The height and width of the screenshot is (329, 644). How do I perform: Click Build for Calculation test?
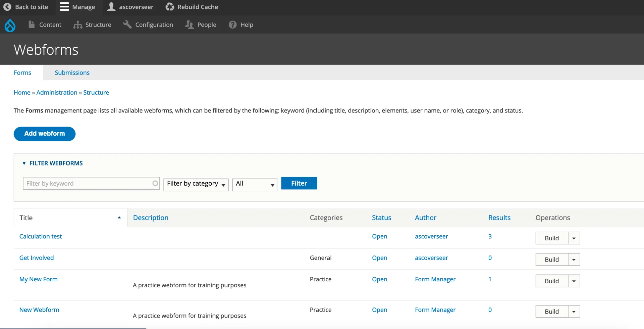(552, 238)
